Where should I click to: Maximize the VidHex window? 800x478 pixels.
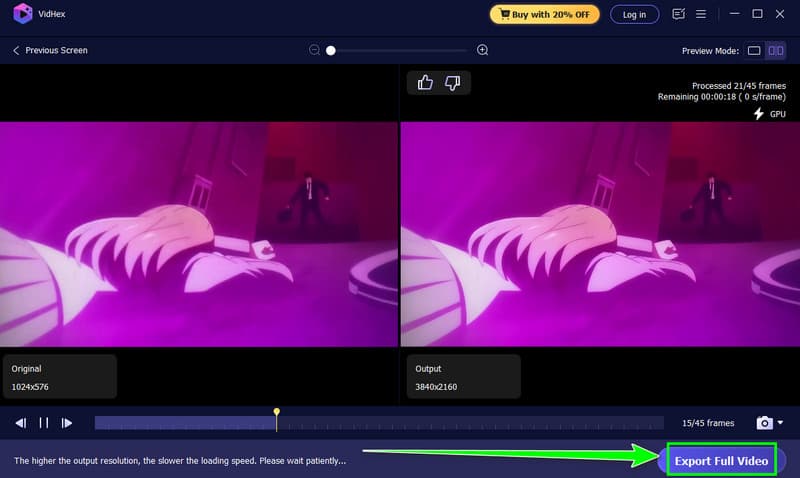(757, 14)
